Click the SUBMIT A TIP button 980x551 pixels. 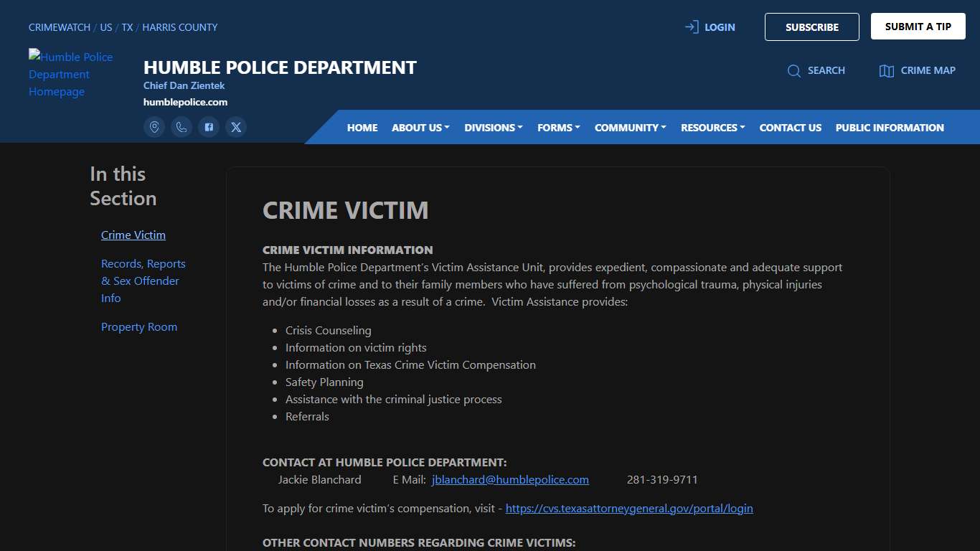918,26
